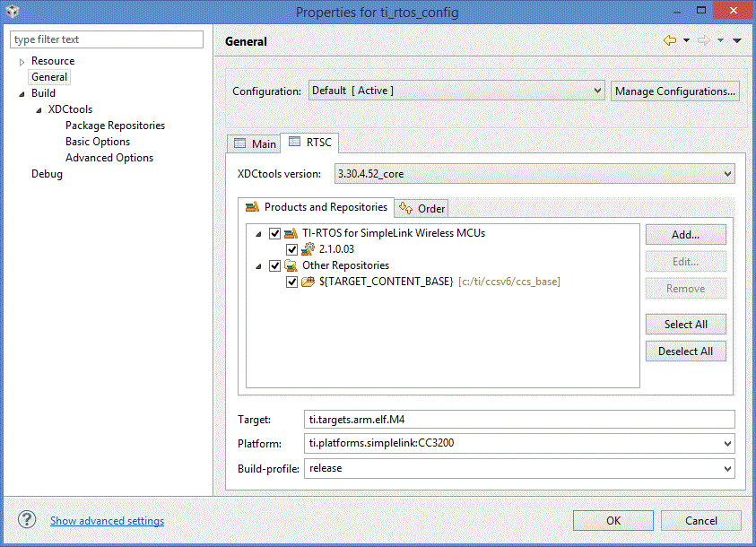This screenshot has width=756, height=547.
Task: Switch to the Order tab
Action: point(421,208)
